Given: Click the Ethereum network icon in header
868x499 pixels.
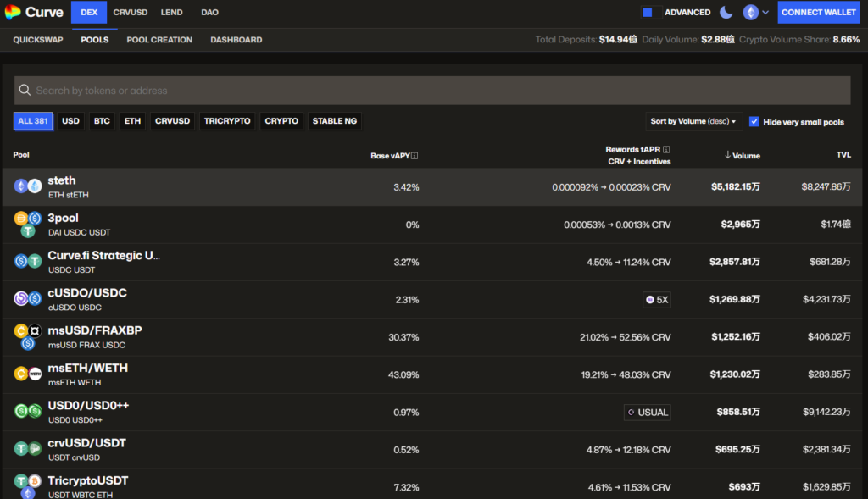Looking at the screenshot, I should click(751, 12).
